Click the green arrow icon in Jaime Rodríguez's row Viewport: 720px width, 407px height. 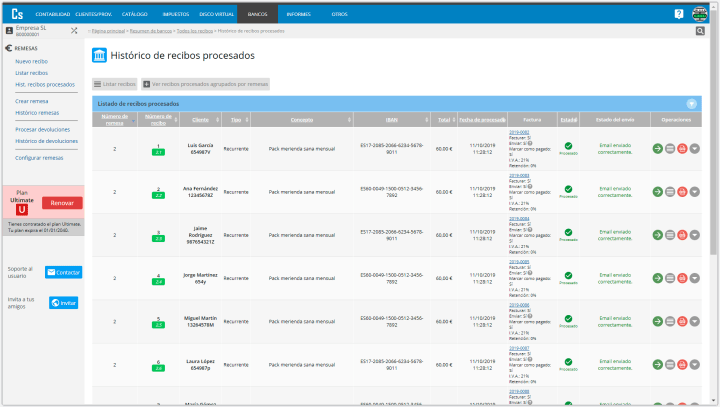pos(658,235)
